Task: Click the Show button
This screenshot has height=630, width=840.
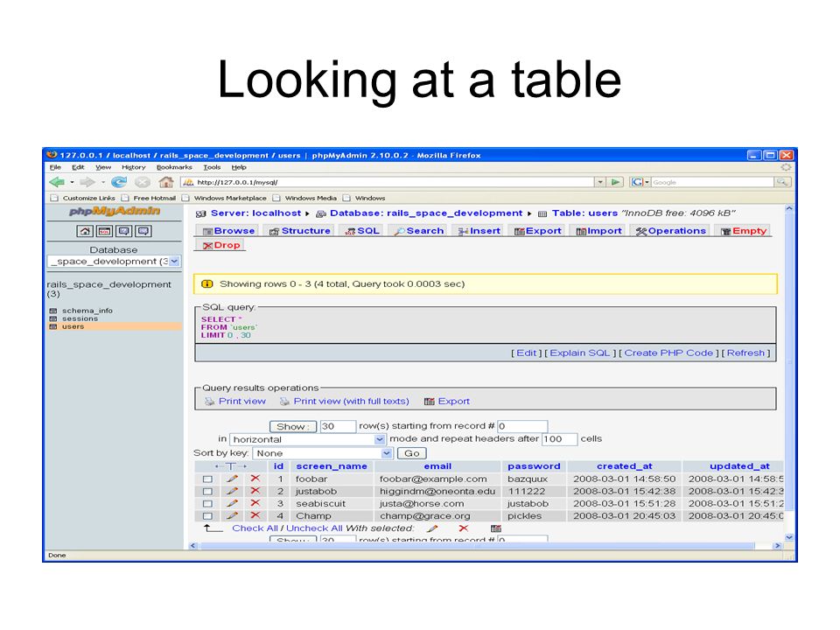Action: [x=293, y=426]
